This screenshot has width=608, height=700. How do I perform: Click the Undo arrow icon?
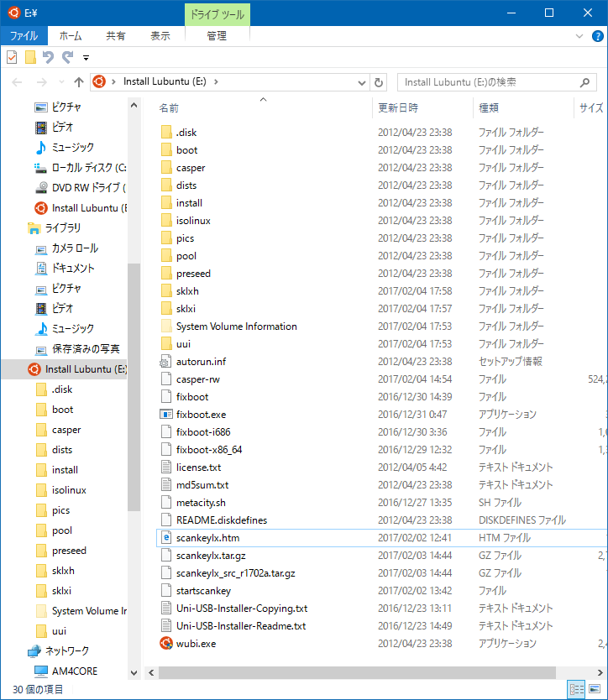click(48, 57)
